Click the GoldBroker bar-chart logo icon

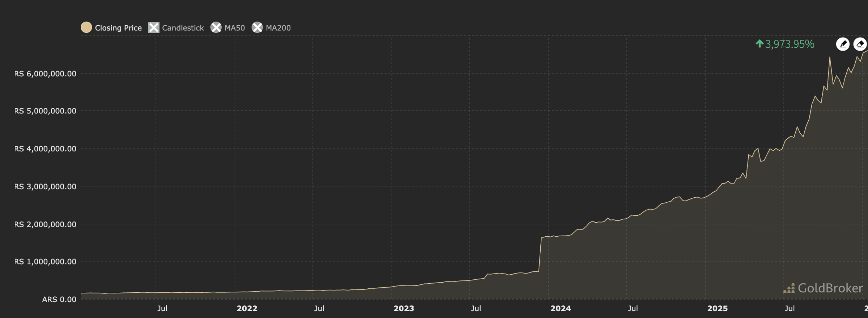[789, 288]
